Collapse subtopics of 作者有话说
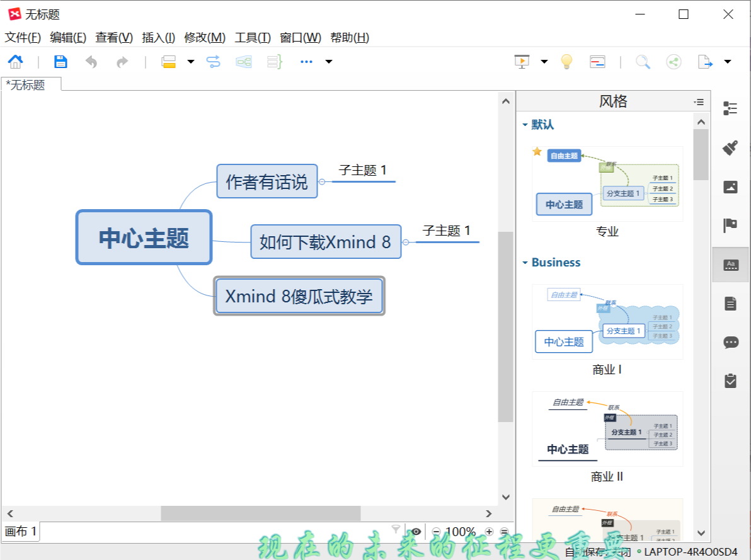The image size is (751, 560). click(x=322, y=181)
